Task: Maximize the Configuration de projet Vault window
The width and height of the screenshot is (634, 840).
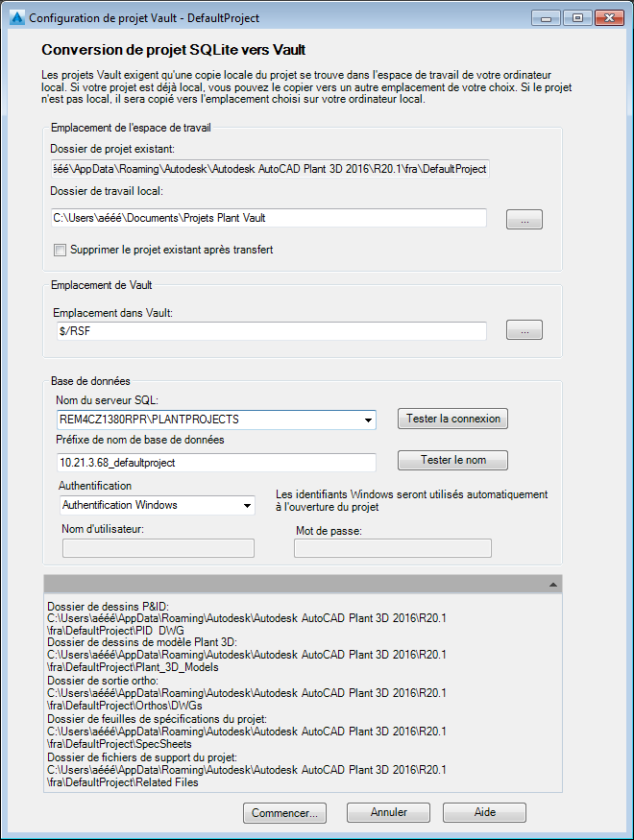Action: (577, 18)
